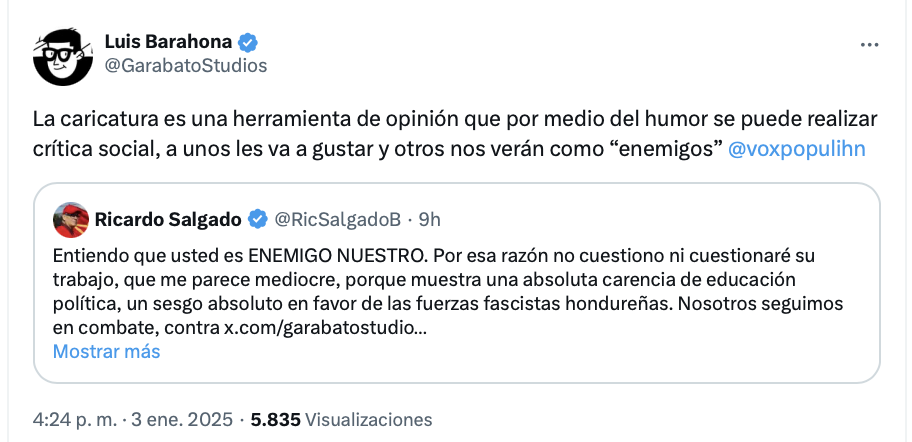This screenshot has width=912, height=442.
Task: Click Ricardo Salgado's verified badge
Action: click(258, 220)
